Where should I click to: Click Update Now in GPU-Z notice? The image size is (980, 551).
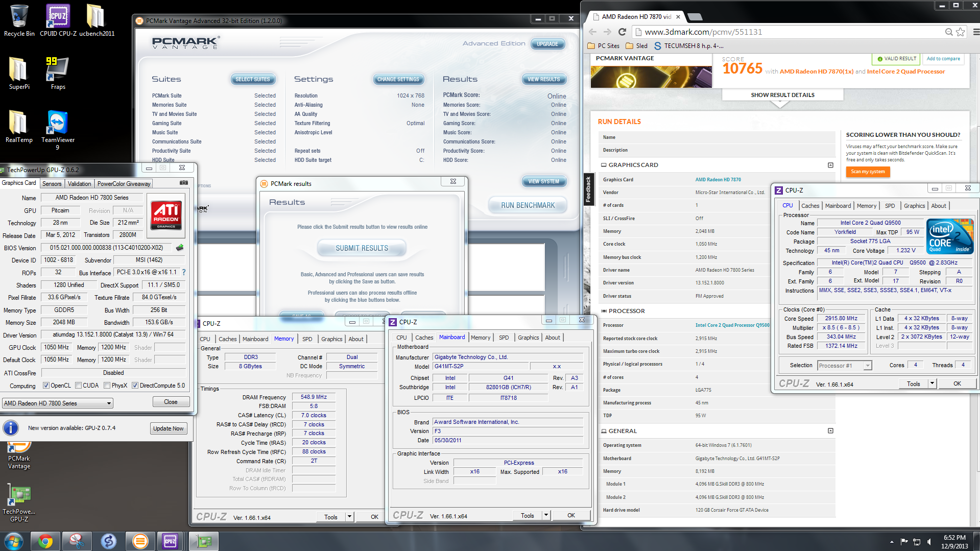(169, 428)
